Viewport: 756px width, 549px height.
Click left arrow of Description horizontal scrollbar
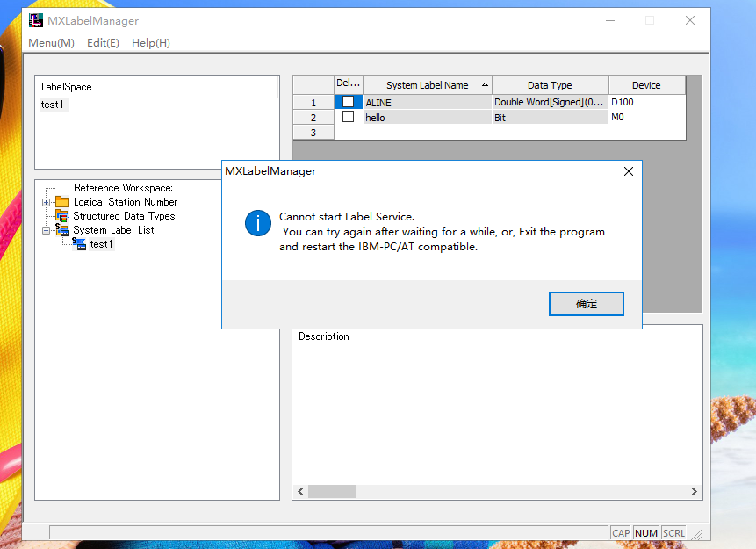point(300,492)
